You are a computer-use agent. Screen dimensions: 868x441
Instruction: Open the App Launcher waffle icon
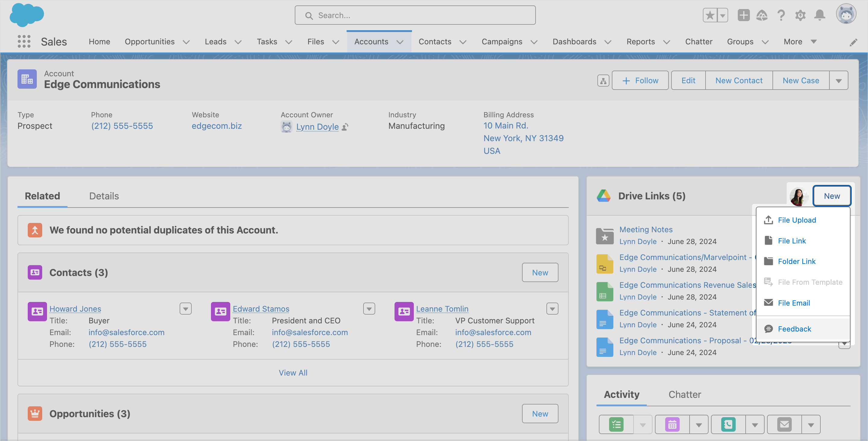[x=24, y=41]
